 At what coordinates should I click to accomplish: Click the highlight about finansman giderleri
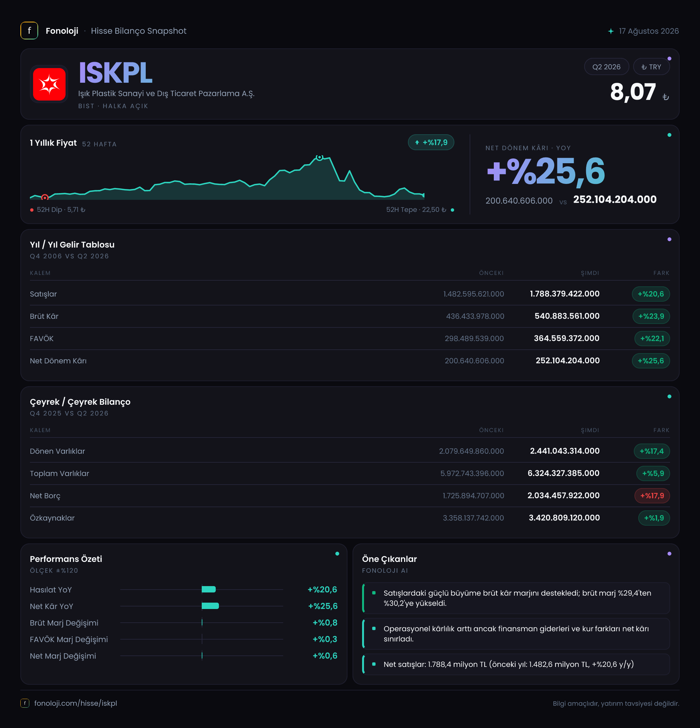coord(516,633)
